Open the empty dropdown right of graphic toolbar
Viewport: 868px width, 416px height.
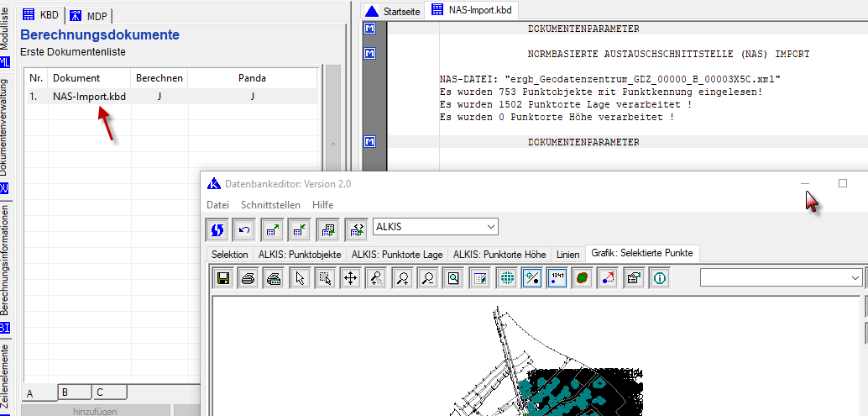[x=781, y=277]
